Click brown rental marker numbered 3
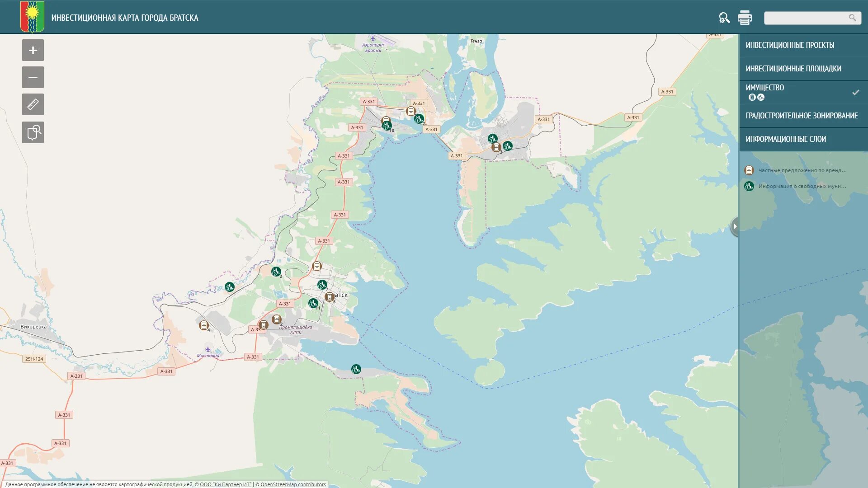The width and height of the screenshot is (868, 488). (x=496, y=147)
